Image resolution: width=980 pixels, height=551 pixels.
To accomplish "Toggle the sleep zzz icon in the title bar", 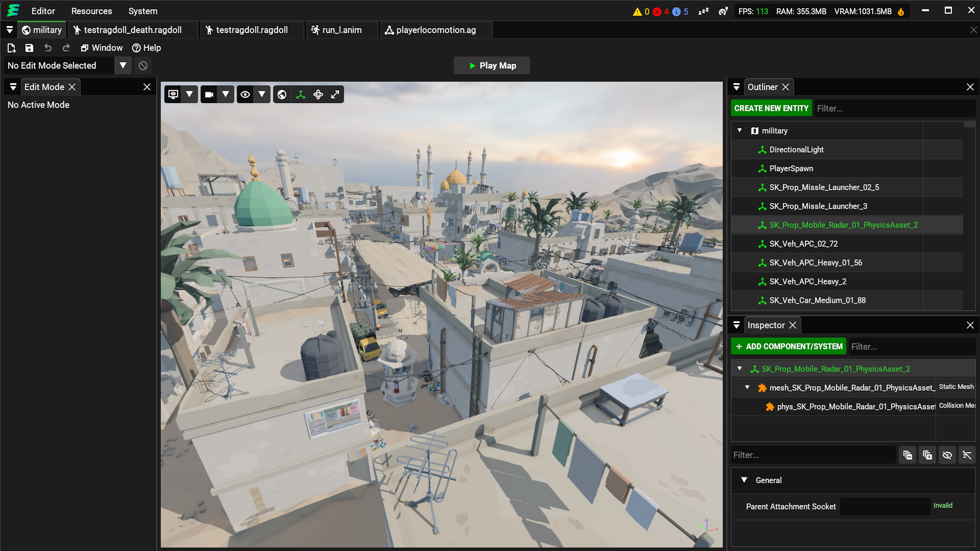I will (x=704, y=11).
